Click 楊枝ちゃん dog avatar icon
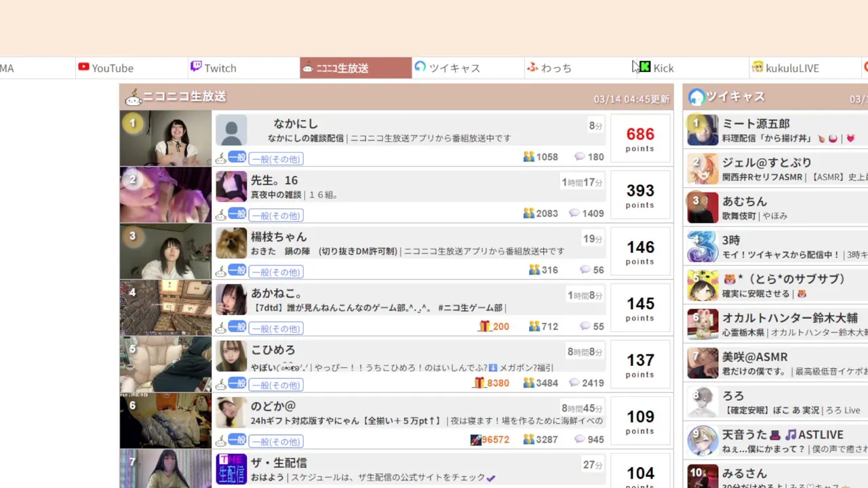Image resolution: width=868 pixels, height=488 pixels. pyautogui.click(x=231, y=243)
